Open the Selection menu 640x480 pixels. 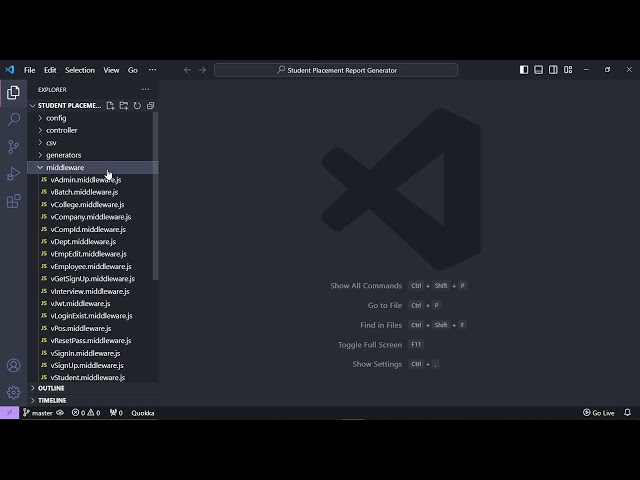(x=80, y=70)
